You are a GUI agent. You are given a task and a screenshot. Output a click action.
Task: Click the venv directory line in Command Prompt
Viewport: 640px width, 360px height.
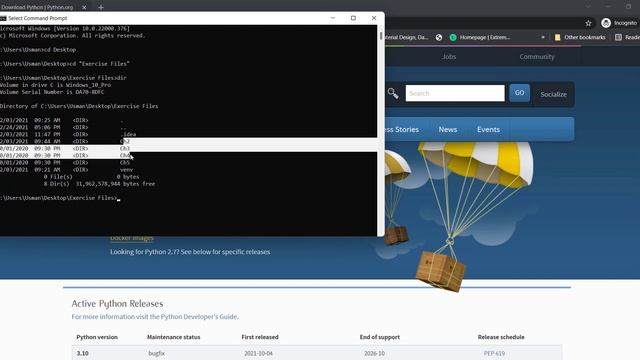pos(67,170)
